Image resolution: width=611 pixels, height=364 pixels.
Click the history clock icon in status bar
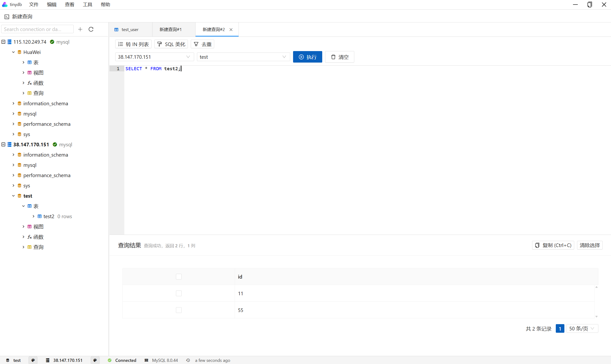pos(188,360)
